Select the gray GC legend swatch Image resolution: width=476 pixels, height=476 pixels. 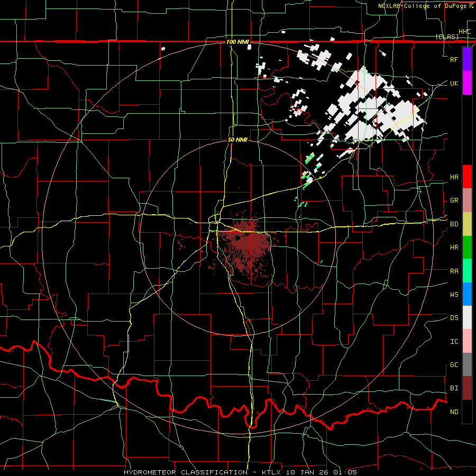click(x=467, y=364)
